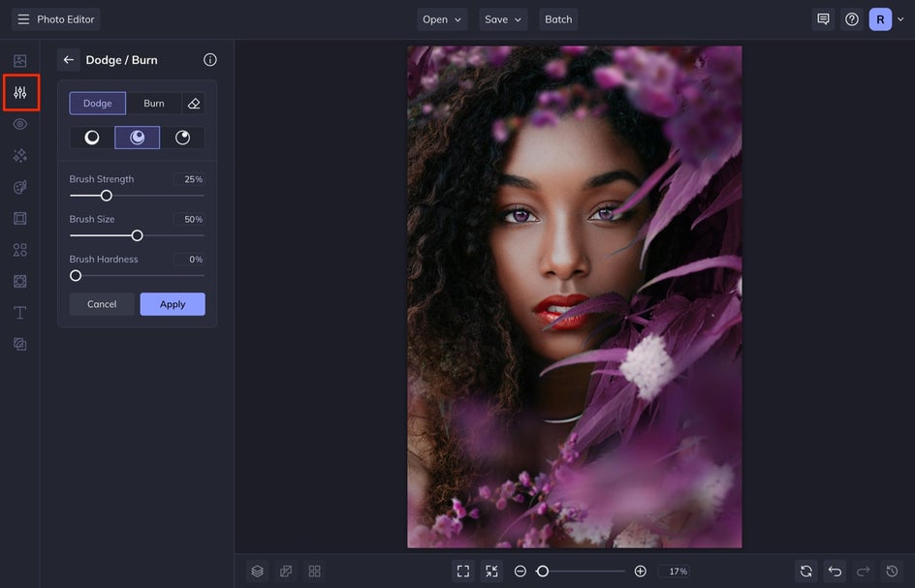Go back from Dodge / Burn panel
Viewport: 915px width, 588px height.
coord(68,59)
